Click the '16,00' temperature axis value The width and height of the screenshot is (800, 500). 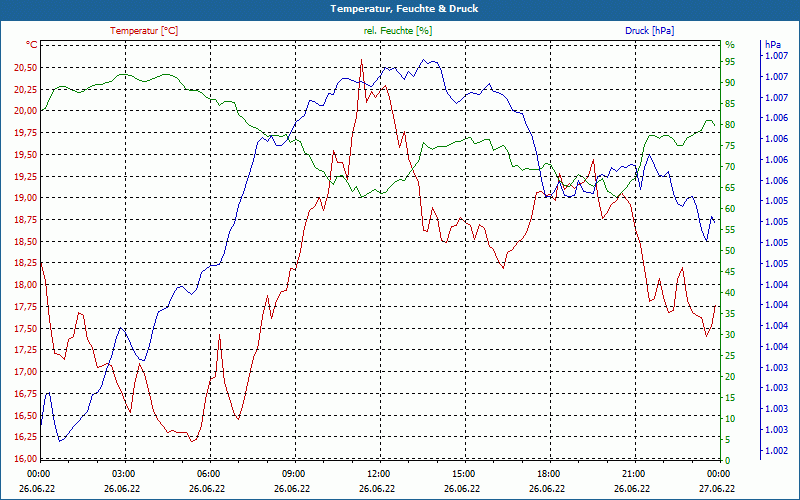(x=25, y=458)
